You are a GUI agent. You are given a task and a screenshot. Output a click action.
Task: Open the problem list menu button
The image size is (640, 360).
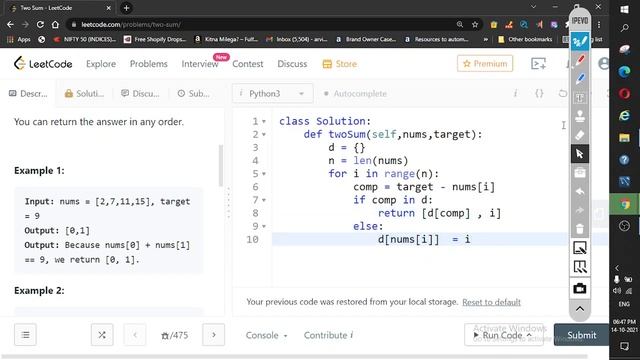pos(25,335)
